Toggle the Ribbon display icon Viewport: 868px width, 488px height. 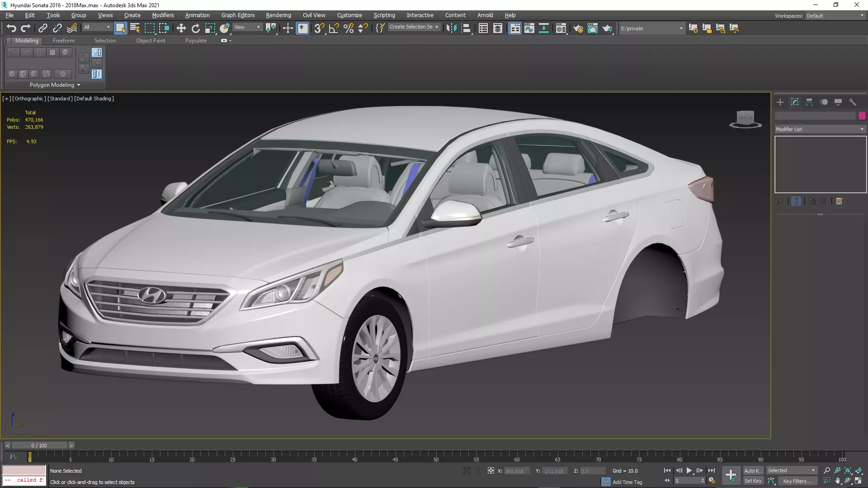(x=514, y=28)
